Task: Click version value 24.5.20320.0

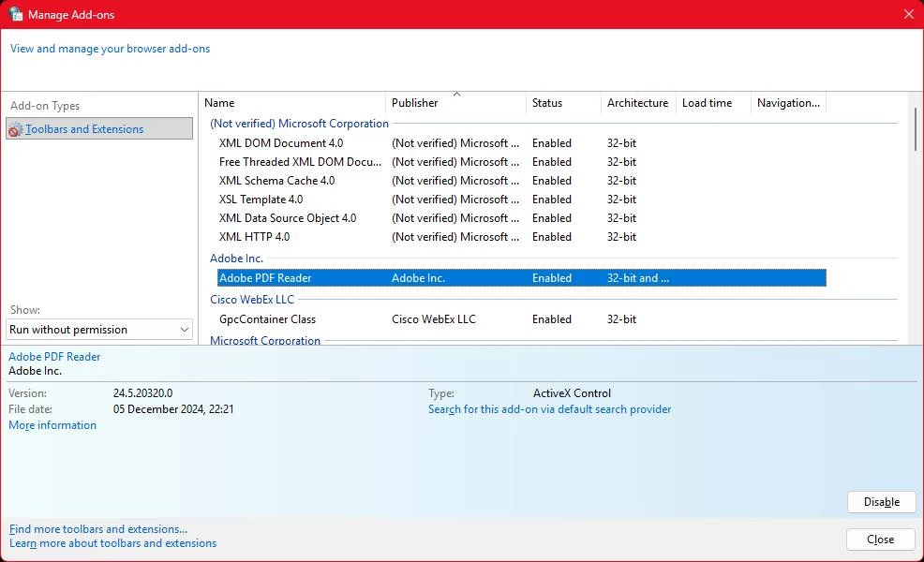Action: tap(143, 393)
